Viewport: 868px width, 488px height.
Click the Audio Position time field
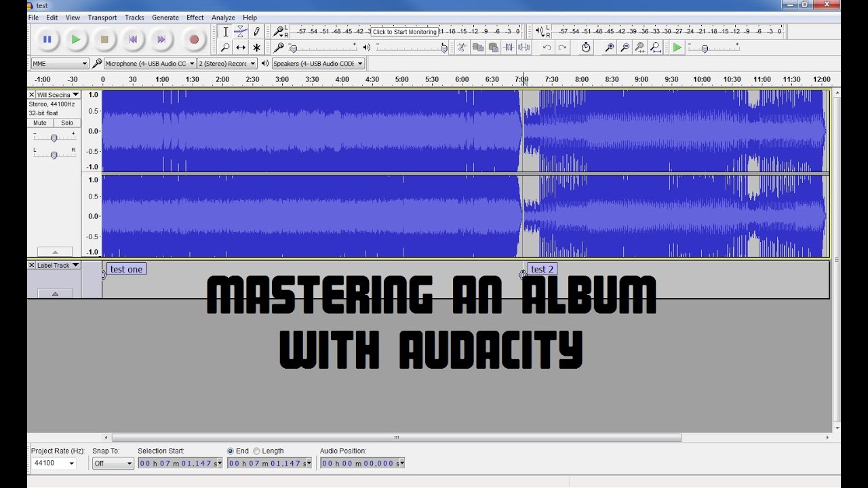pos(362,463)
